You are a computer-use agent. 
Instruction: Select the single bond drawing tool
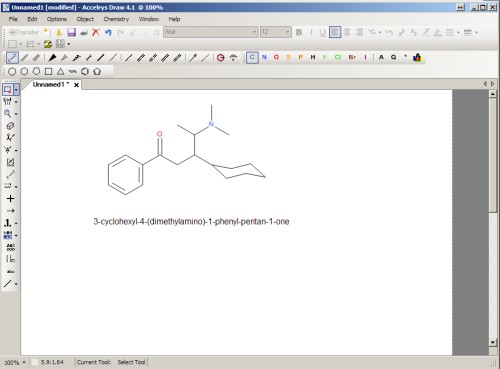pos(12,58)
